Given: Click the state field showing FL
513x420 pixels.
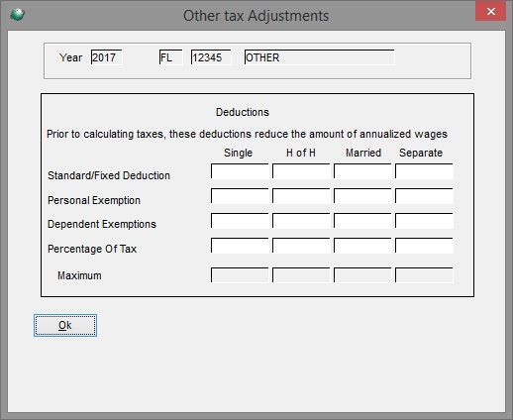Looking at the screenshot, I should point(170,57).
